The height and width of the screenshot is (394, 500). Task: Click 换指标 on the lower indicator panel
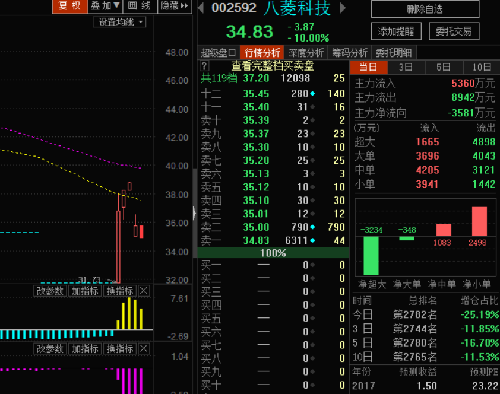coord(120,349)
